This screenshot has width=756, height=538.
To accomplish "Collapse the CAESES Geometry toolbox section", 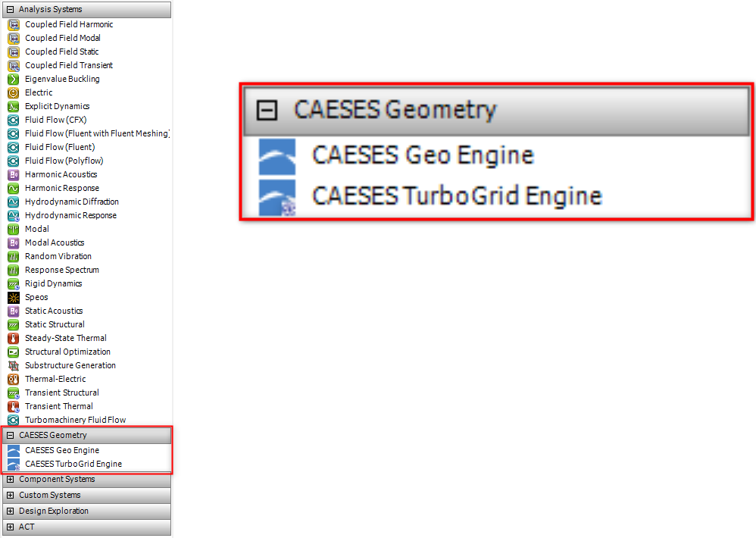I will (10, 435).
